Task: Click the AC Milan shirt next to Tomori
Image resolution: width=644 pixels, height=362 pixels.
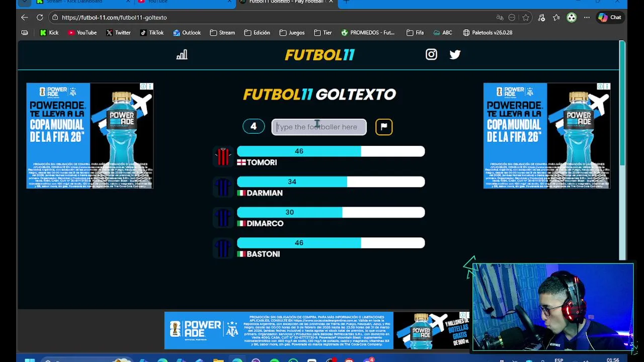Action: pos(223,157)
